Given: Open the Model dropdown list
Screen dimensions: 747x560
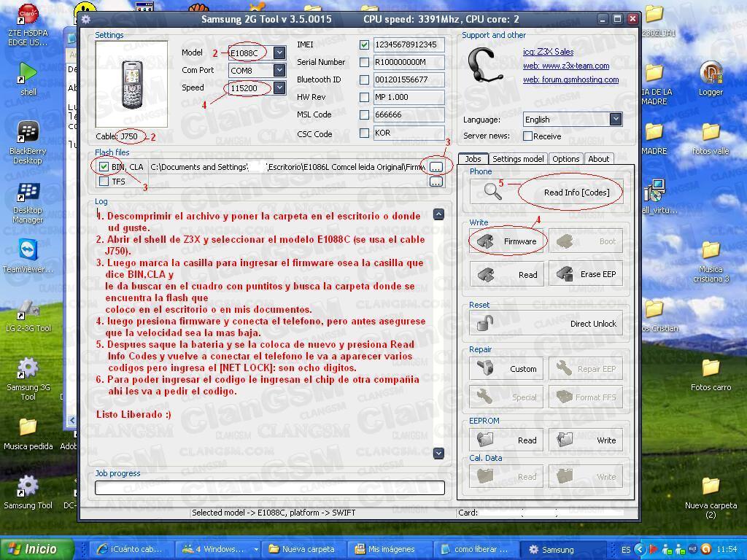Looking at the screenshot, I should pyautogui.click(x=279, y=53).
